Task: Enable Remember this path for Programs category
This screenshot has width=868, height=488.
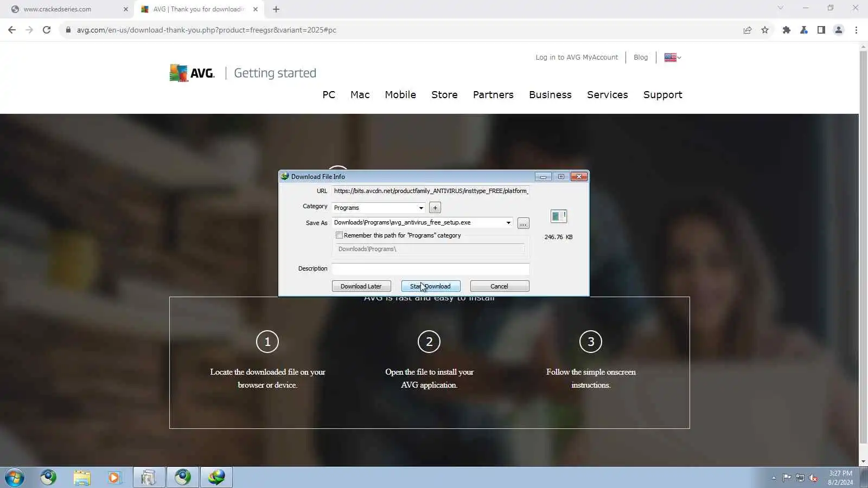Action: click(340, 235)
